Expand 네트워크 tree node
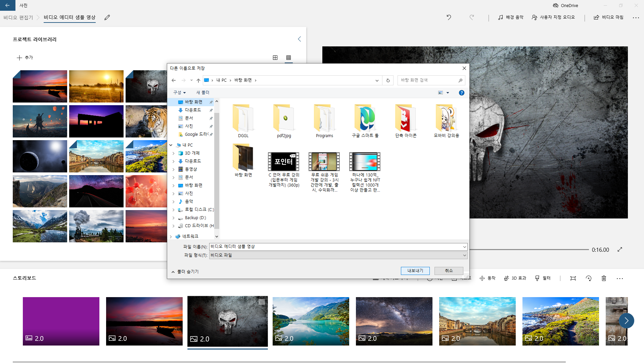This screenshot has width=644, height=363. pos(171,236)
